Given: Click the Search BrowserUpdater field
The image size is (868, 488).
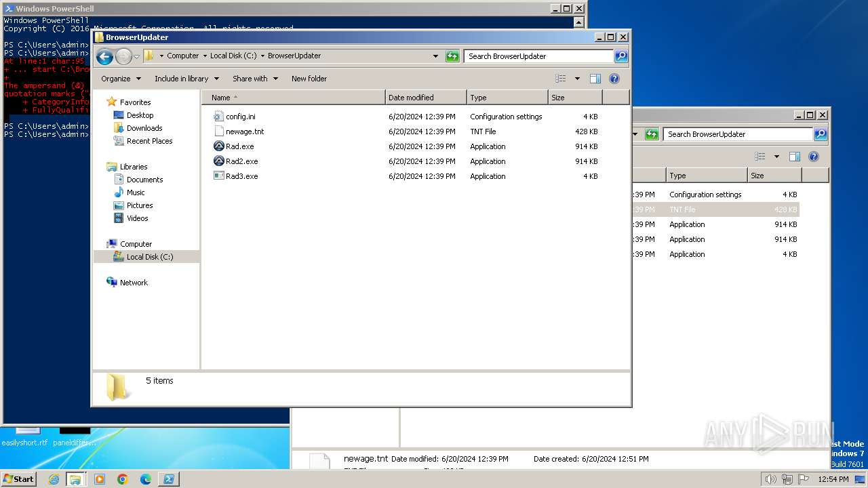Looking at the screenshot, I should 539,56.
